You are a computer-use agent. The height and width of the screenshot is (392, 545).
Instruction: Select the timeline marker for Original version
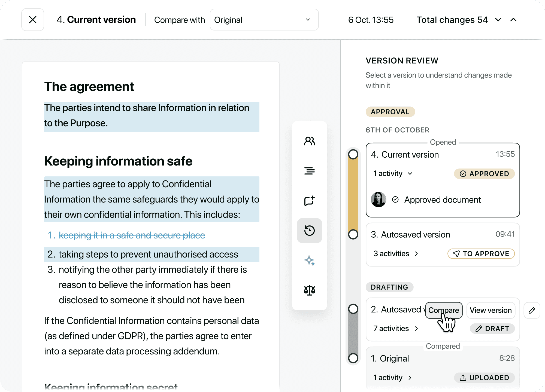(353, 358)
